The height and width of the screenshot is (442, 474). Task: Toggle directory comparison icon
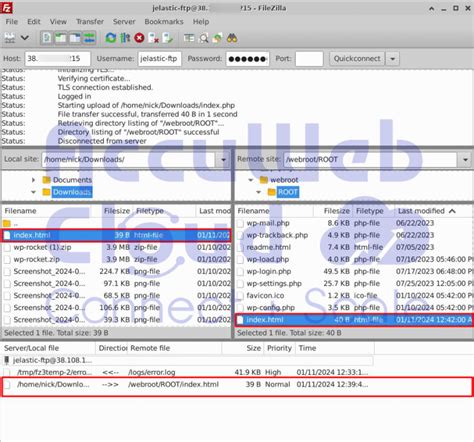coord(203,38)
